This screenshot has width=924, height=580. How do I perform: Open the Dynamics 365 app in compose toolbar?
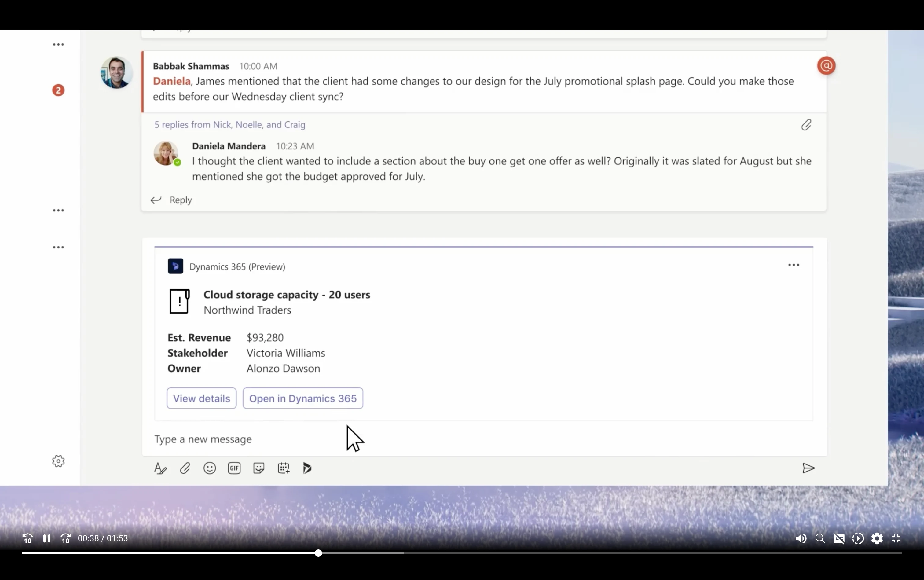[x=307, y=468]
